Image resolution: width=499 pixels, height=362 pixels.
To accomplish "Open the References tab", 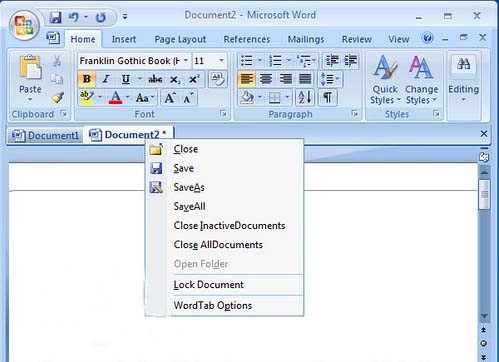I will pyautogui.click(x=247, y=39).
